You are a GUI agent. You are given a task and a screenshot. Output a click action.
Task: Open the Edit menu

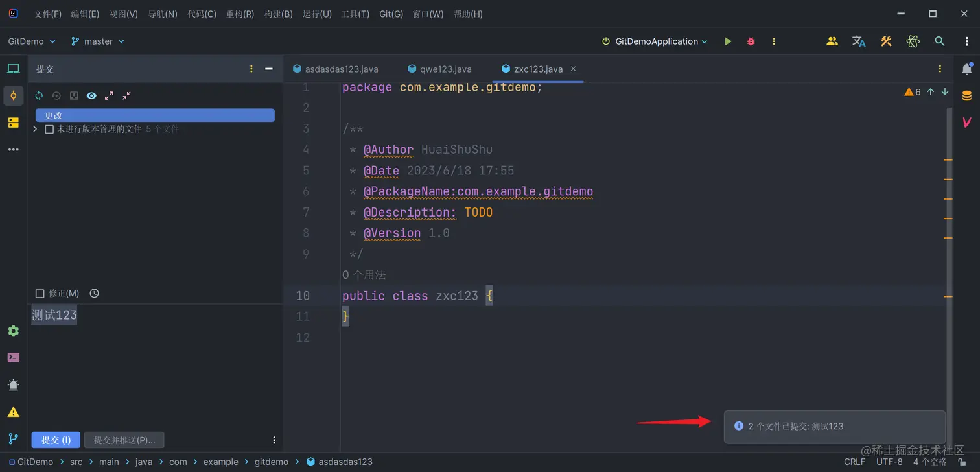[x=85, y=14]
